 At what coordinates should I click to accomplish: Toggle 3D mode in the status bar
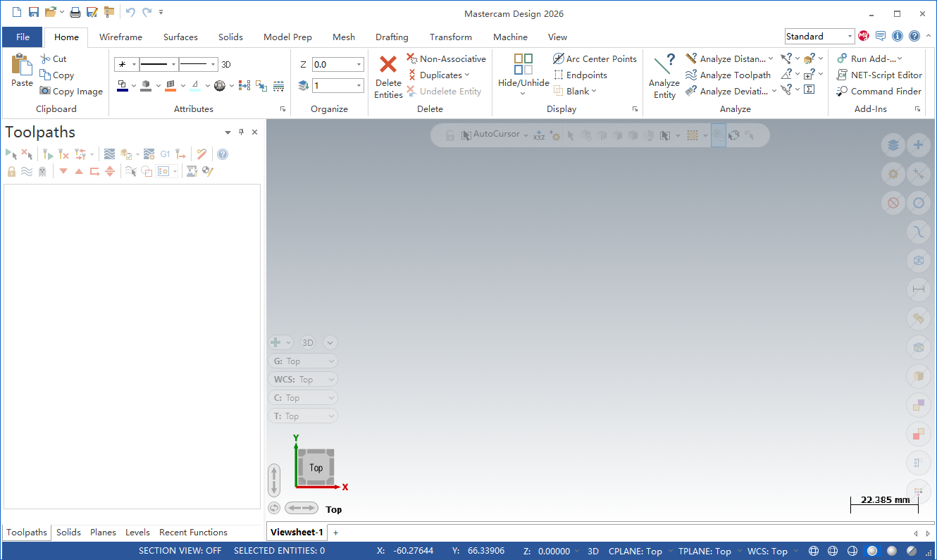[593, 551]
